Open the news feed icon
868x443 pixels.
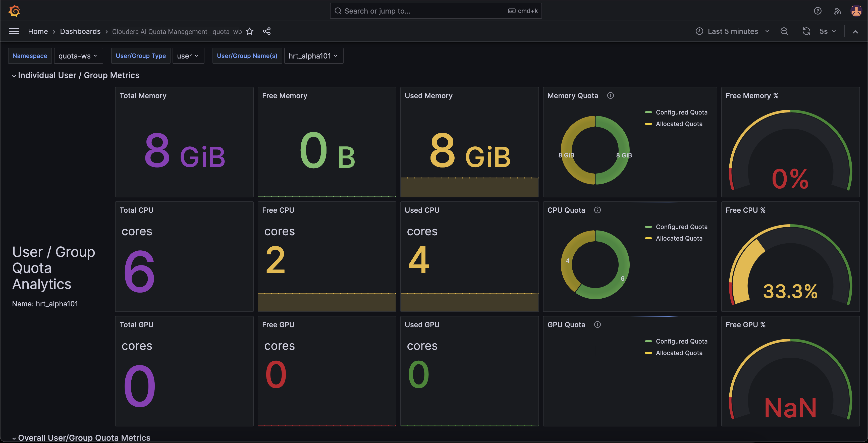pos(837,11)
